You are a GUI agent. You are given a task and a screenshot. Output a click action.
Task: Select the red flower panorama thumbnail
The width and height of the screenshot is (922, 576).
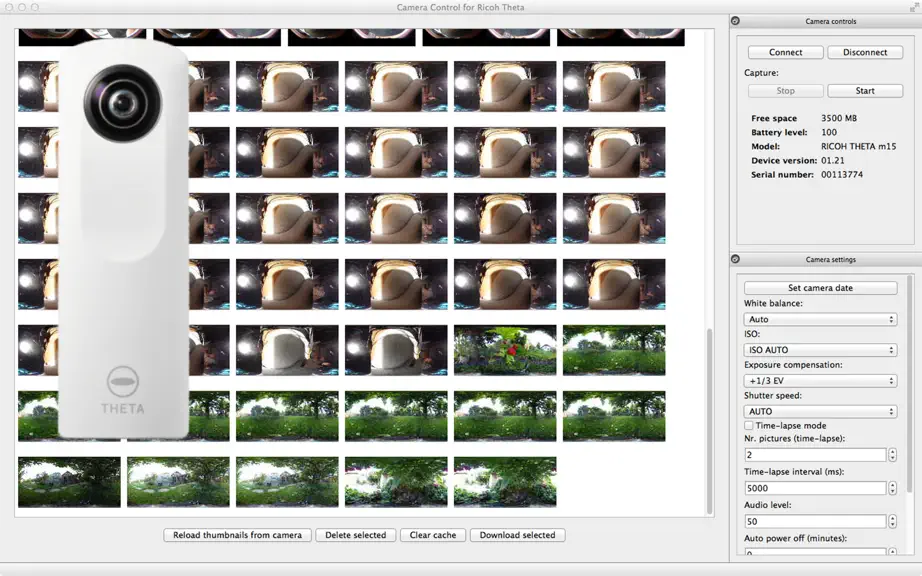(505, 350)
